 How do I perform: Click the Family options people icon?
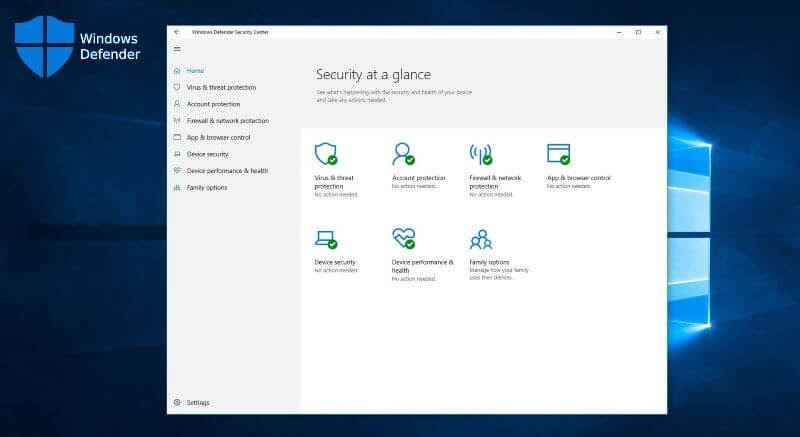click(481, 239)
